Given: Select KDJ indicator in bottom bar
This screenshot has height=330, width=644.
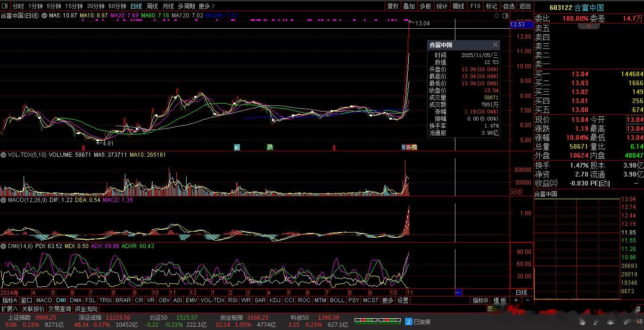Looking at the screenshot, I should (x=275, y=300).
